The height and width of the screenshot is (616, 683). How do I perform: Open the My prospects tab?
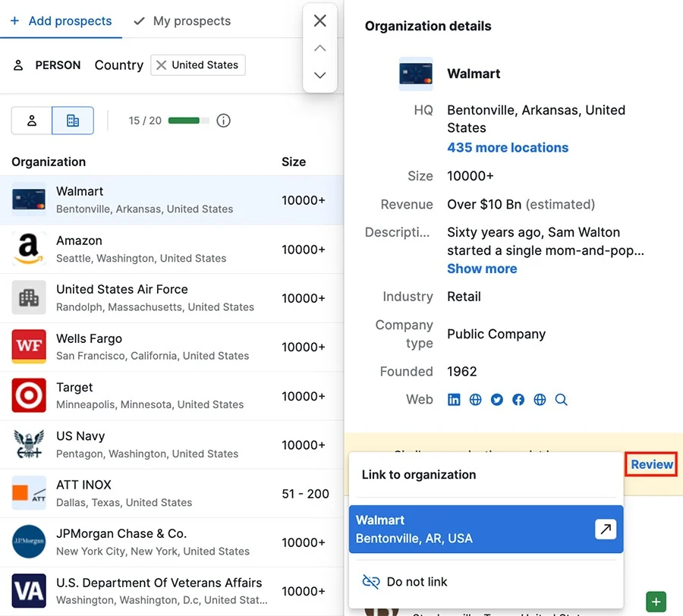click(x=182, y=21)
